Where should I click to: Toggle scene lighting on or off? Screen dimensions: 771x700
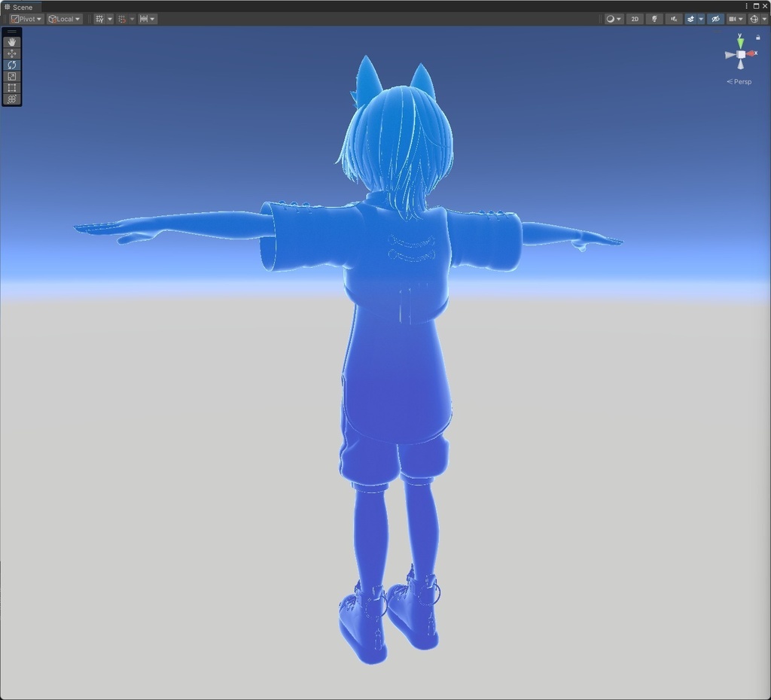click(654, 18)
